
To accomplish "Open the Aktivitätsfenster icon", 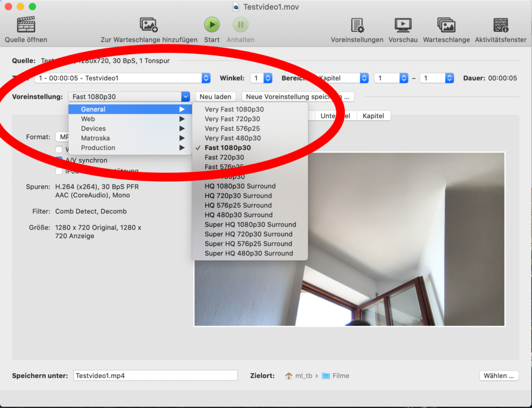I will tap(500, 25).
